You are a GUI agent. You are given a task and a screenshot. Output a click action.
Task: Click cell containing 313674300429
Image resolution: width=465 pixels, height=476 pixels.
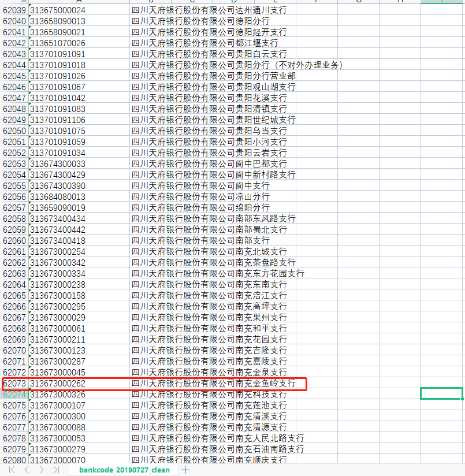[79, 175]
